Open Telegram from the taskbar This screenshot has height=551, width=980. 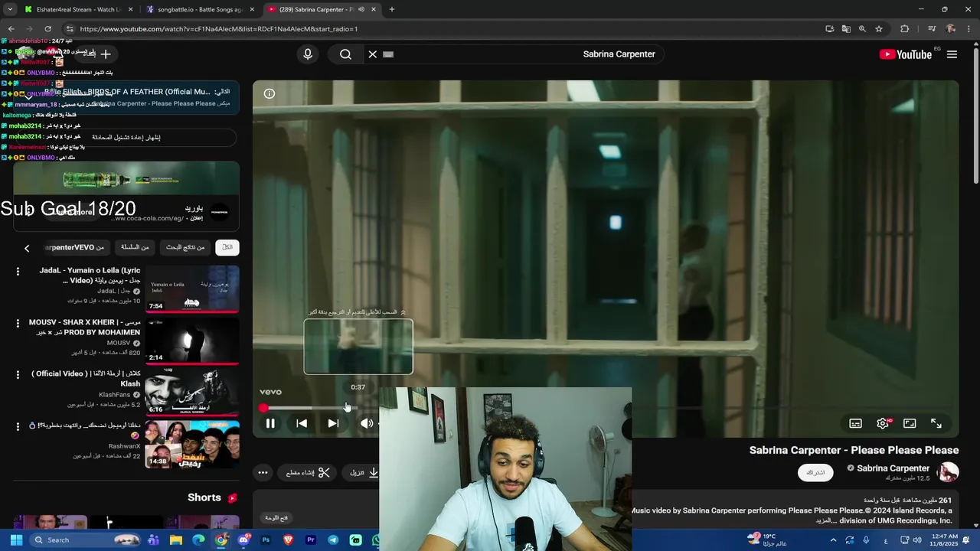point(333,540)
